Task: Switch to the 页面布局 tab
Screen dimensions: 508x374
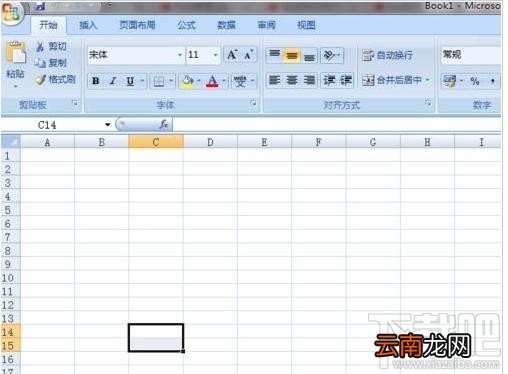Action: (x=137, y=25)
